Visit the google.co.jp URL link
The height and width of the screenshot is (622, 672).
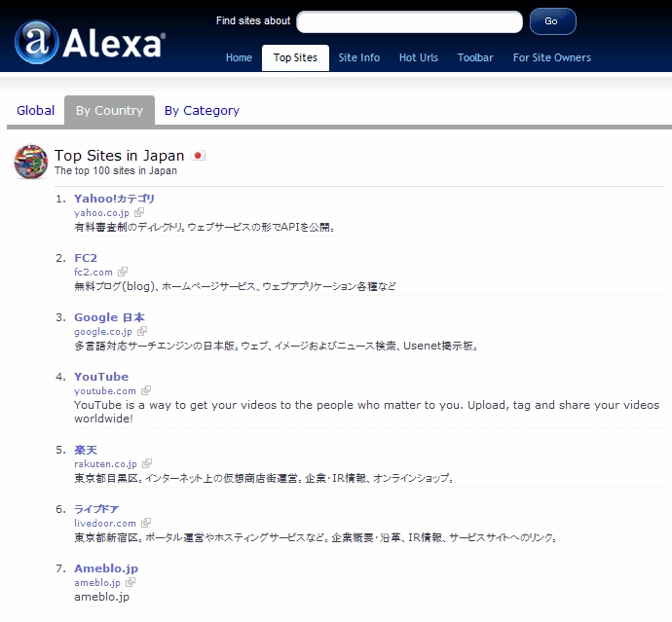coord(103,332)
